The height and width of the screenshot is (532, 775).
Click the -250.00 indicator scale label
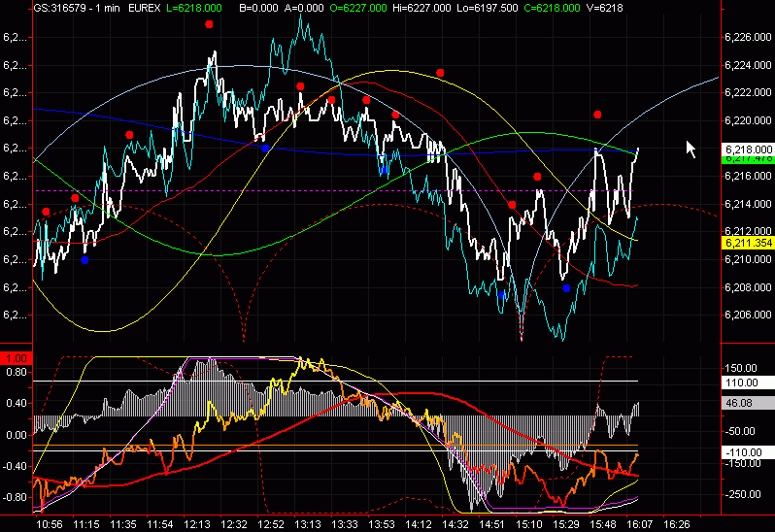(741, 494)
